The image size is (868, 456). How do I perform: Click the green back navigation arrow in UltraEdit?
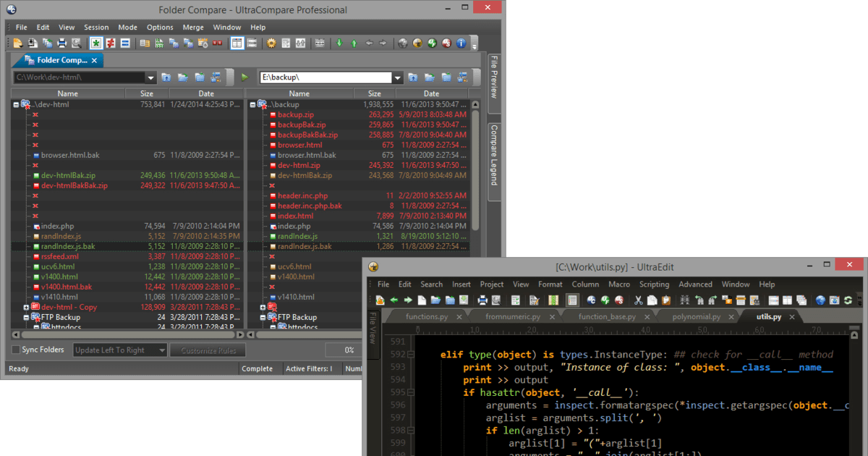coord(393,299)
